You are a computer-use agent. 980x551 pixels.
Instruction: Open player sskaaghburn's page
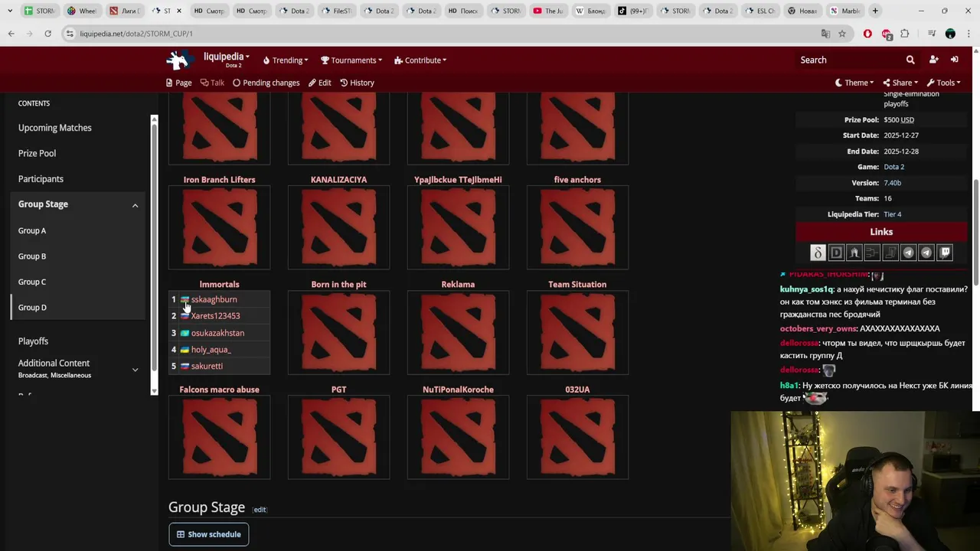click(214, 299)
